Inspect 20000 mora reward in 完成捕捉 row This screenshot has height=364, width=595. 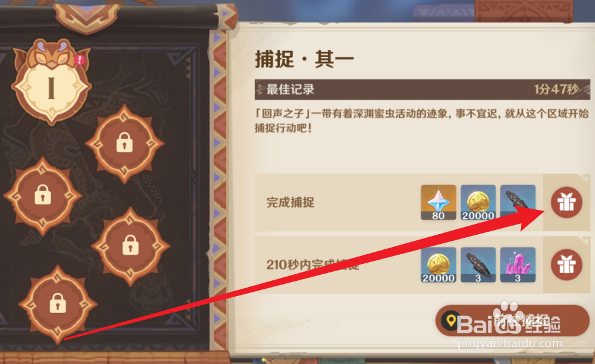coord(478,203)
